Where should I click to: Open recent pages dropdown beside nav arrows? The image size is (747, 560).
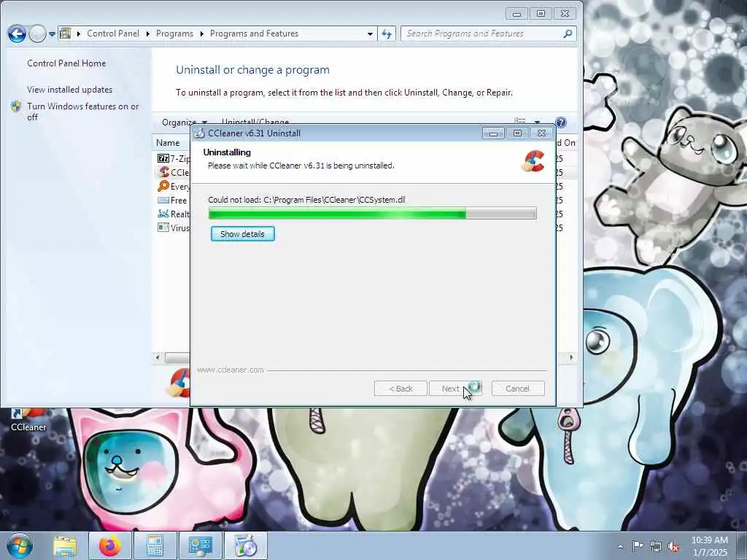click(52, 34)
